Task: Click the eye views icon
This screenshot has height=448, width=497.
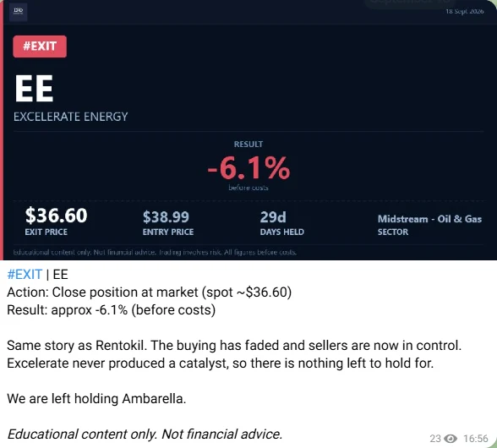Action: pos(451,439)
